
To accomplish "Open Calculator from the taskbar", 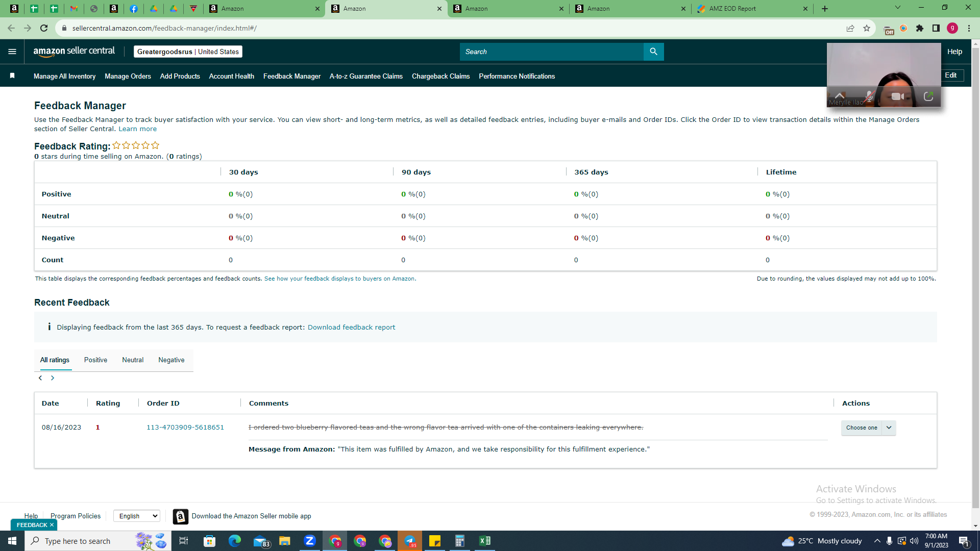I will click(460, 541).
